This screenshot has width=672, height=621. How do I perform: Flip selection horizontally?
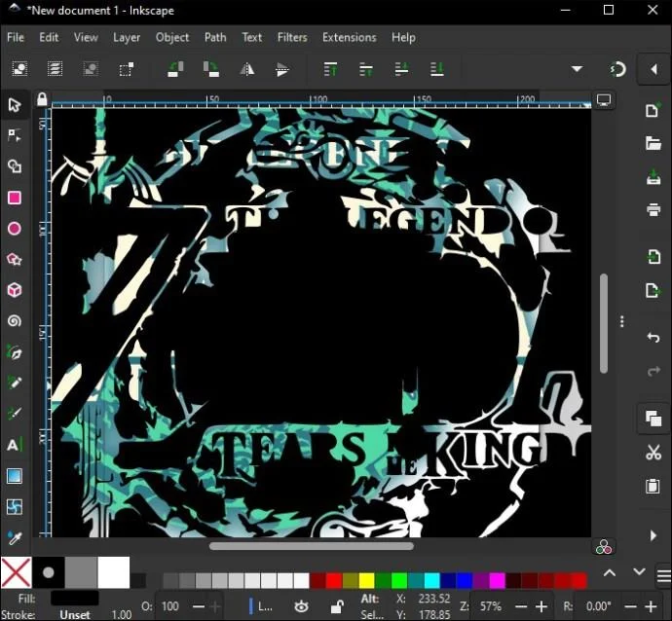point(246,69)
